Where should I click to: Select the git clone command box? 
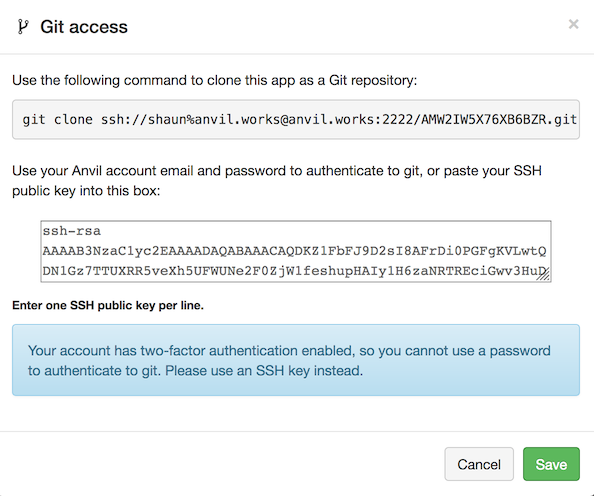(x=296, y=119)
